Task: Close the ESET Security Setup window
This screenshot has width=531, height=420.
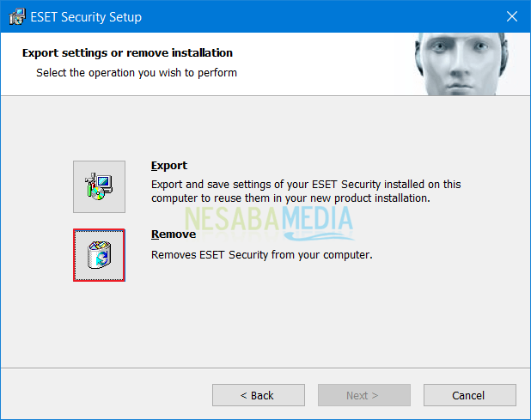Action: click(512, 16)
